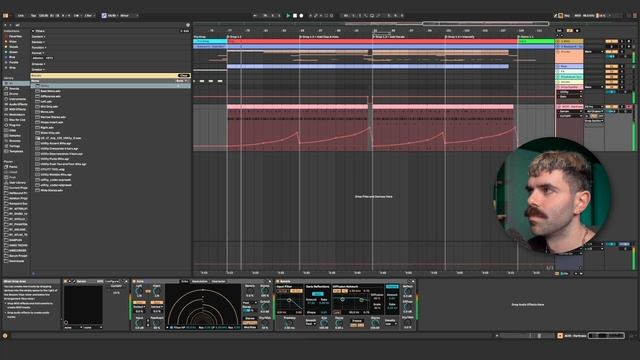Select the All library category
This screenshot has height=360, width=640.
tap(16, 83)
